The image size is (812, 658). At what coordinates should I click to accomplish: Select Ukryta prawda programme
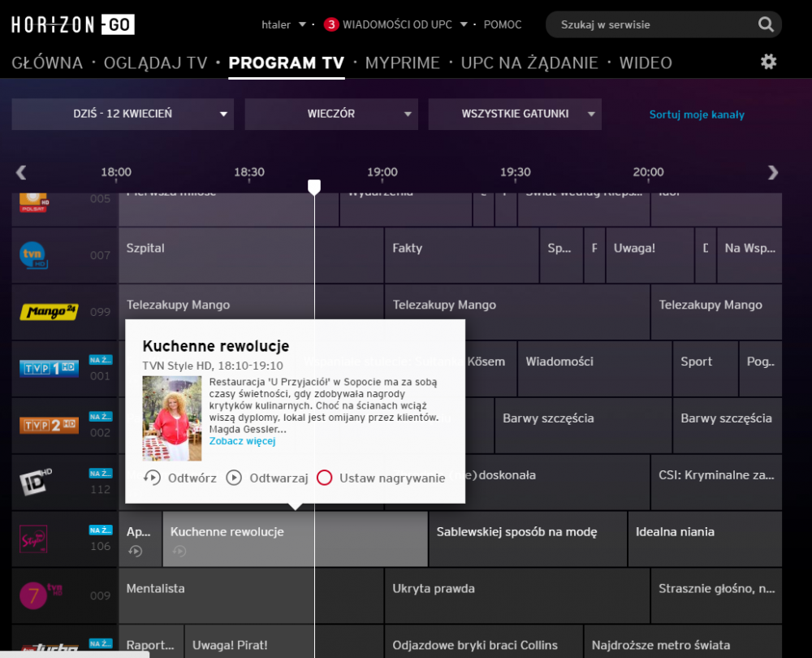coord(516,595)
